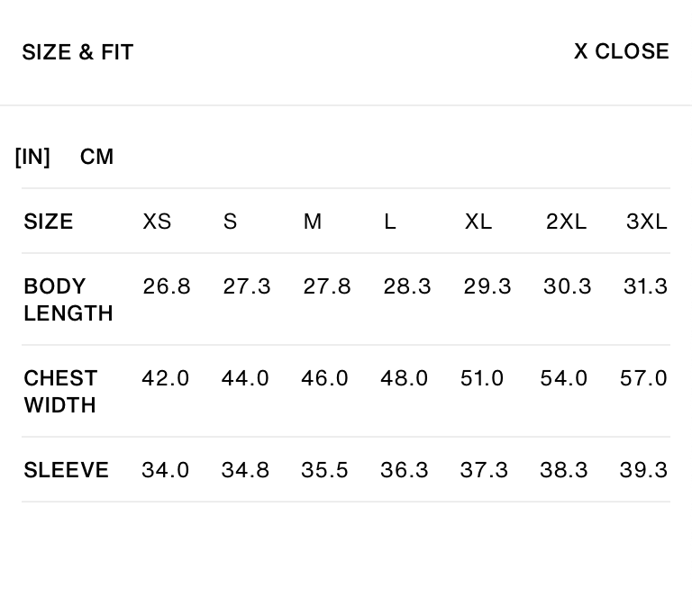Click the 29.3 body length for XL

[487, 286]
